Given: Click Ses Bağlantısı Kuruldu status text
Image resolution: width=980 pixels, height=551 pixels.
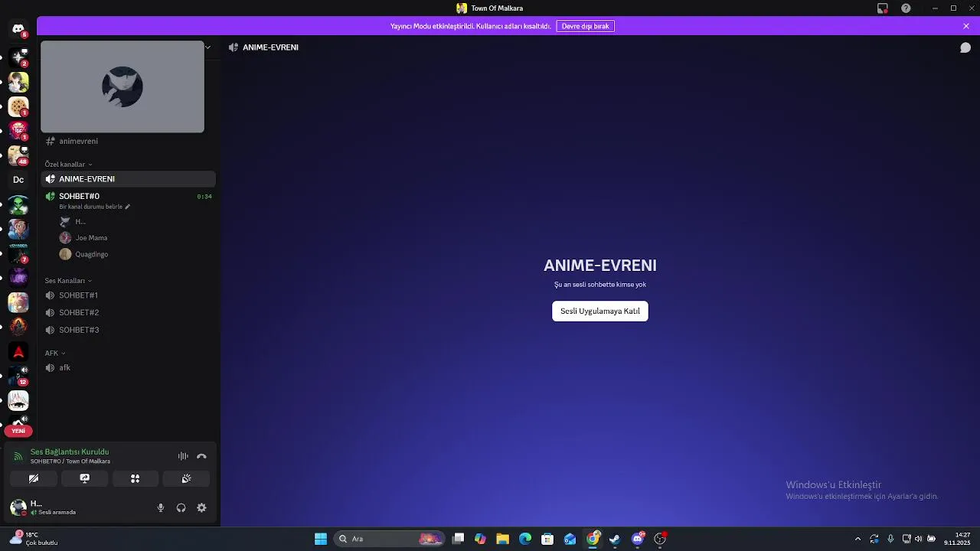Looking at the screenshot, I should tap(70, 452).
